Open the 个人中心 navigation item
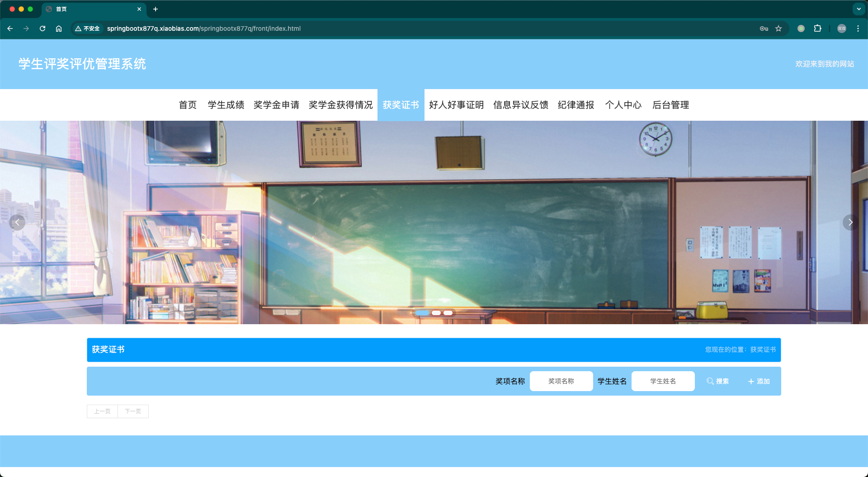The image size is (868, 477). point(623,105)
